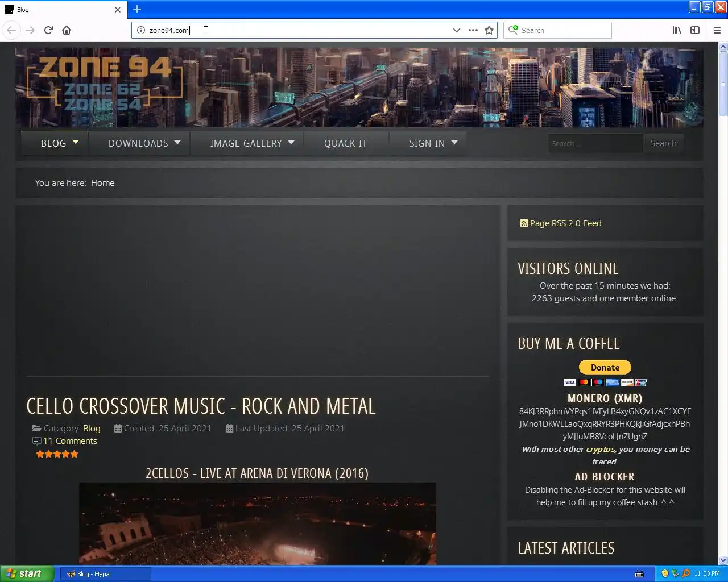Expand the SIGN IN dropdown arrow
Viewport: 728px width, 582px height.
454,142
